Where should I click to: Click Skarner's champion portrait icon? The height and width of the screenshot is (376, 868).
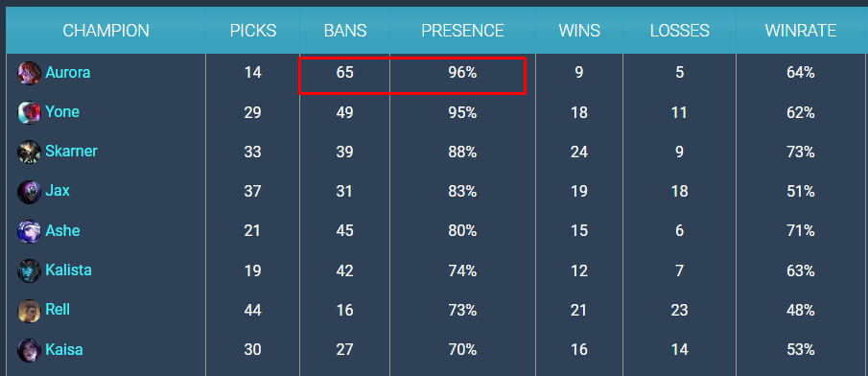pos(29,152)
